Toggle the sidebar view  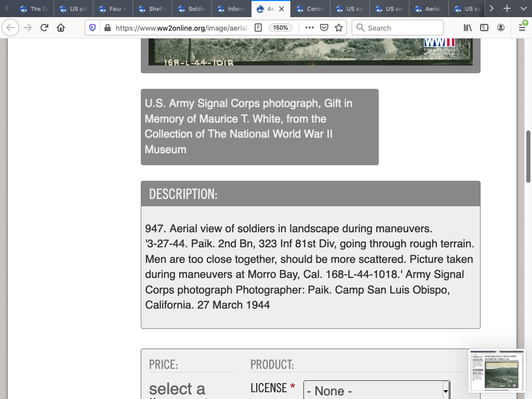[x=484, y=28]
